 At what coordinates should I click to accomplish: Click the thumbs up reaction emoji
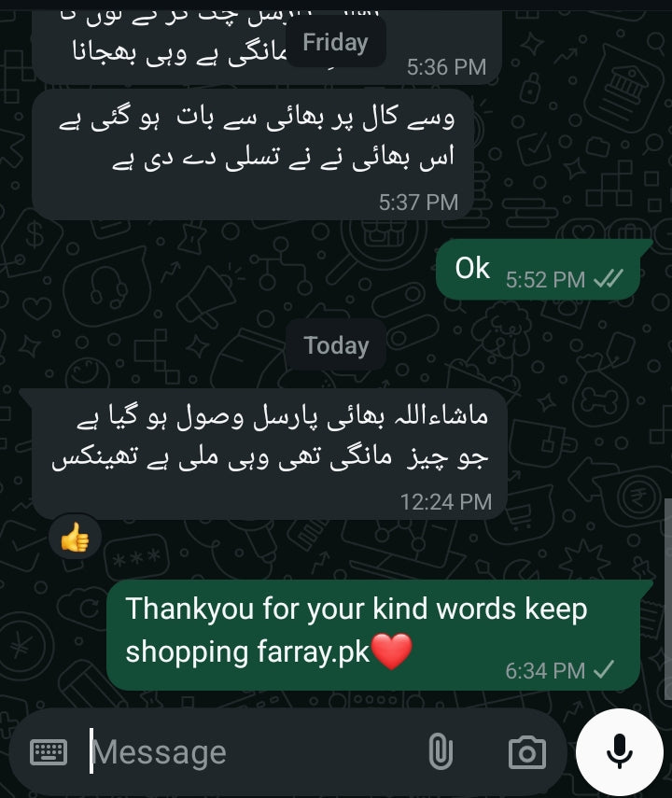[x=76, y=537]
